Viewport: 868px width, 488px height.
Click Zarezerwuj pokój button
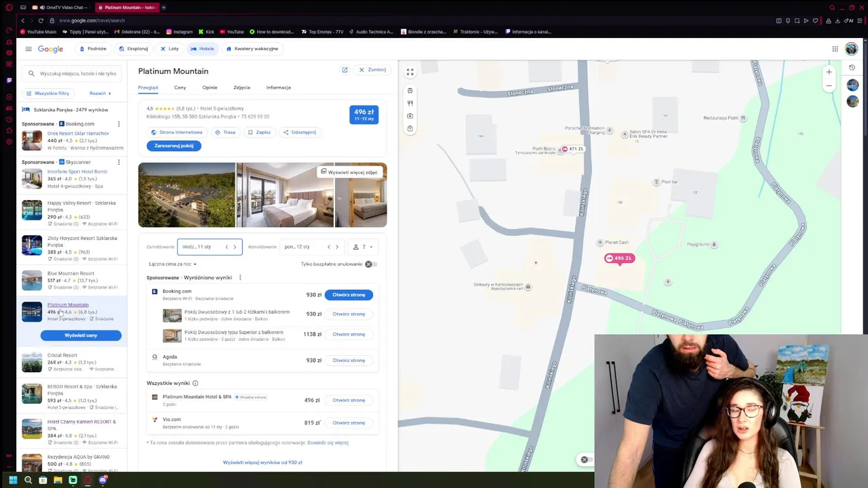[174, 146]
